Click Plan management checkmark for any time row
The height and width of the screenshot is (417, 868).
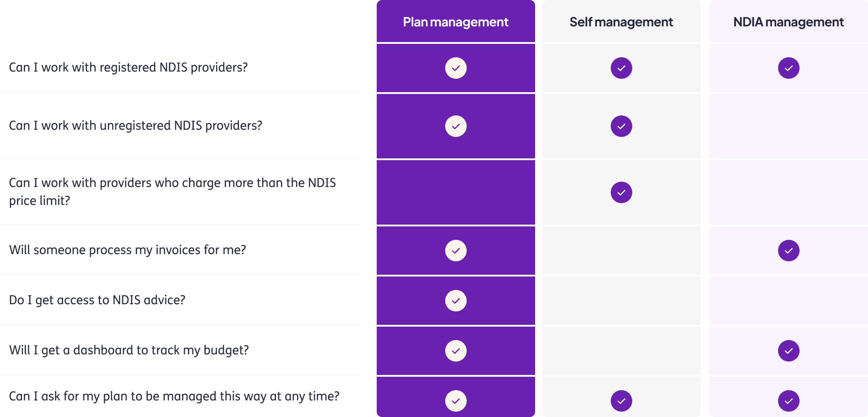[x=455, y=401]
